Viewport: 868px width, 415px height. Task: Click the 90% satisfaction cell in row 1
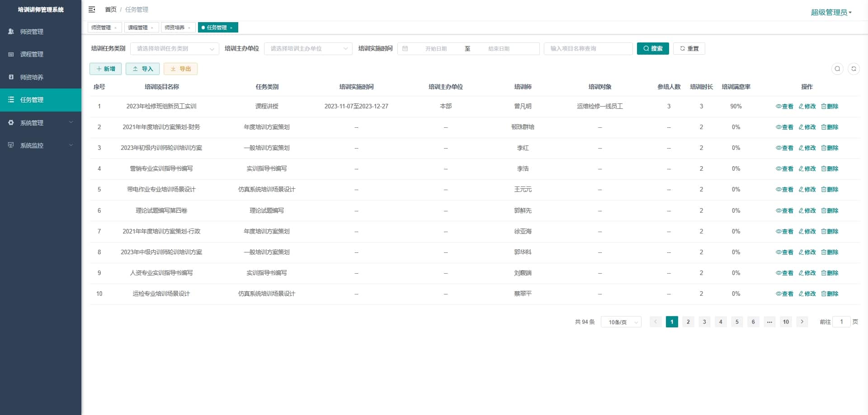(x=736, y=107)
